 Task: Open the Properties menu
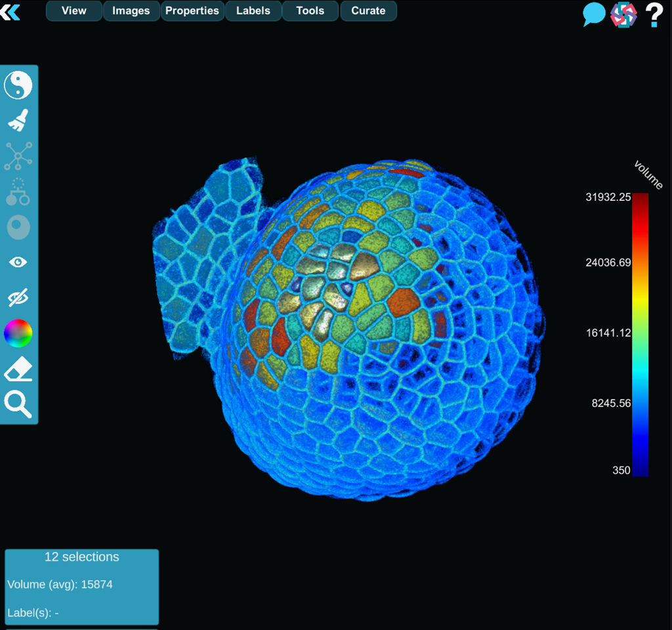tap(192, 10)
